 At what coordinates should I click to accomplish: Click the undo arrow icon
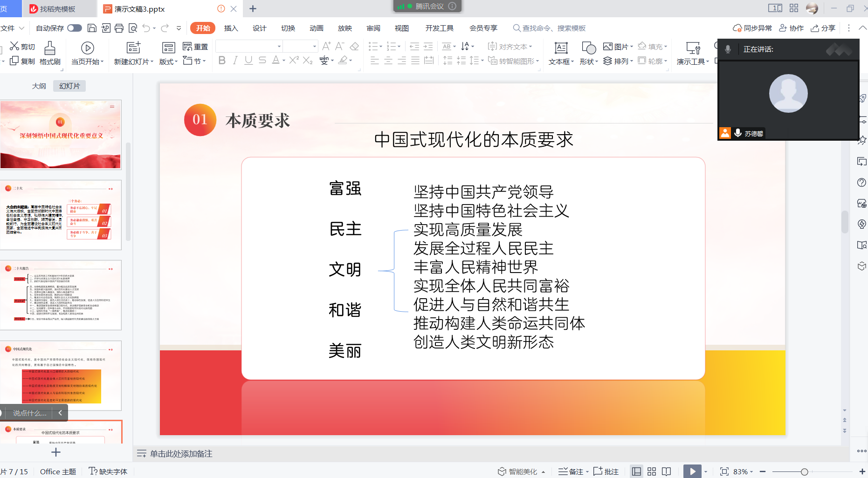point(146,28)
